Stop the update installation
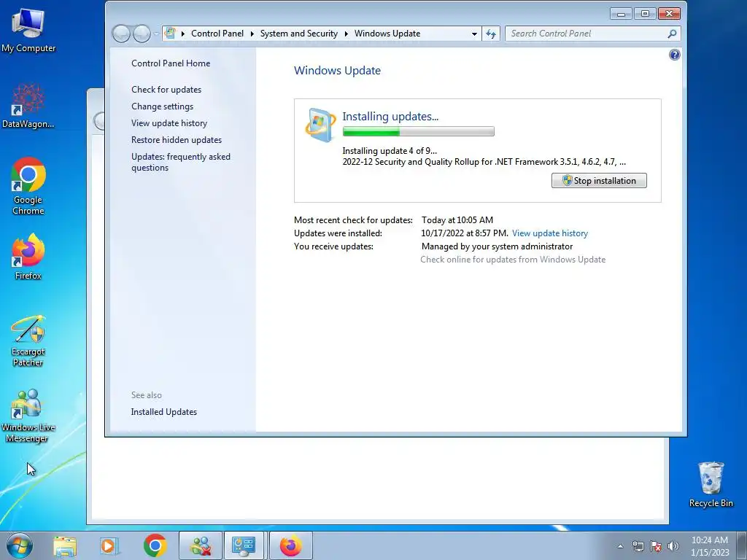This screenshot has width=747, height=560. [x=599, y=181]
